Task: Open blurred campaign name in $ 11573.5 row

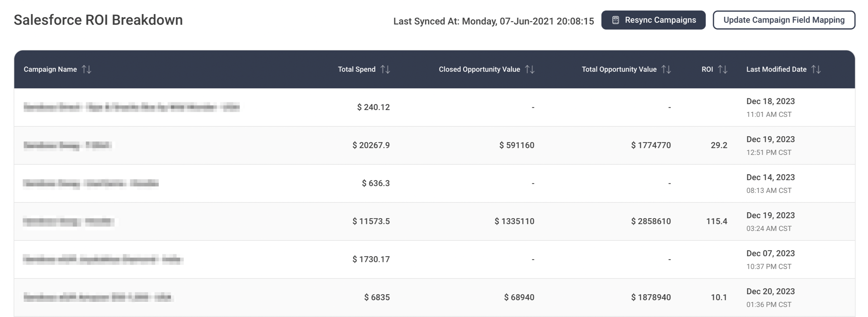Action: (69, 222)
